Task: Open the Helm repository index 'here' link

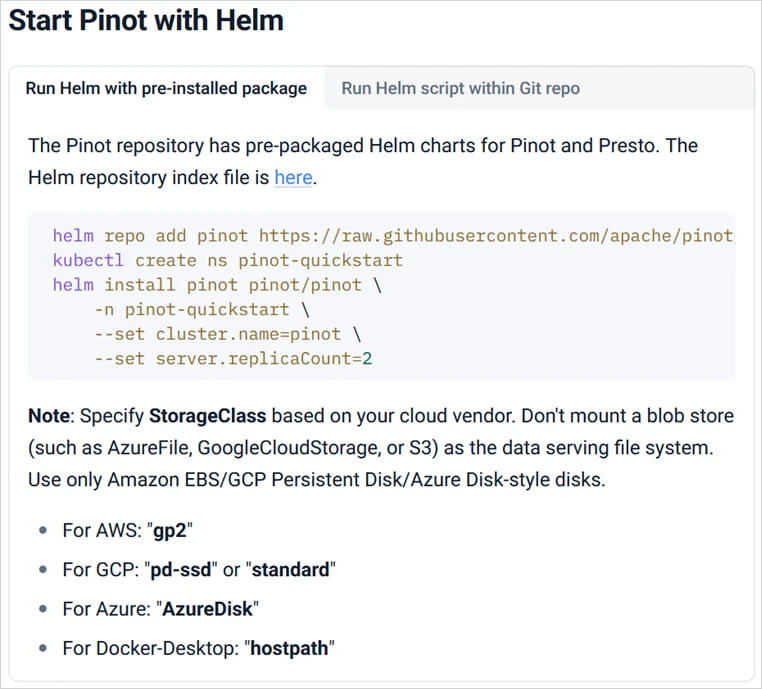Action: click(x=293, y=178)
